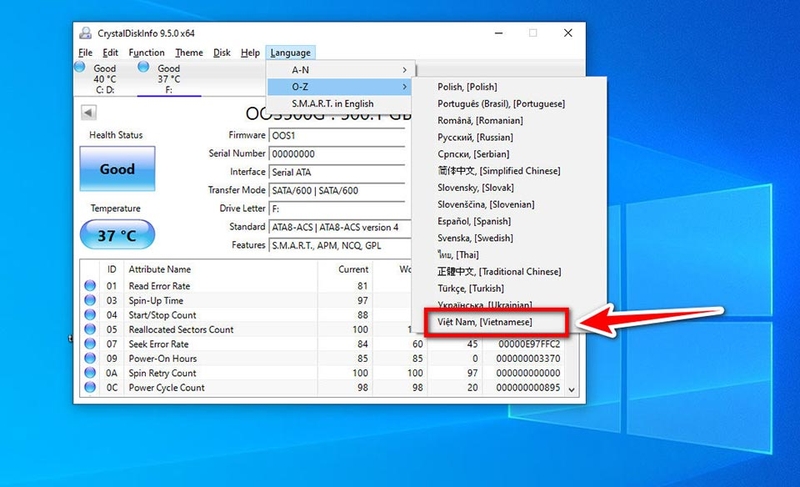Click the Interface field Serial ATA

337,172
